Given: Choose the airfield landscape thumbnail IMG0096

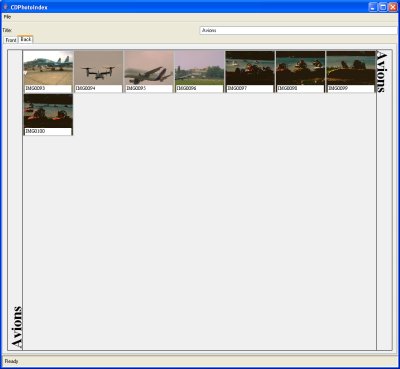Looking at the screenshot, I should click(x=199, y=68).
